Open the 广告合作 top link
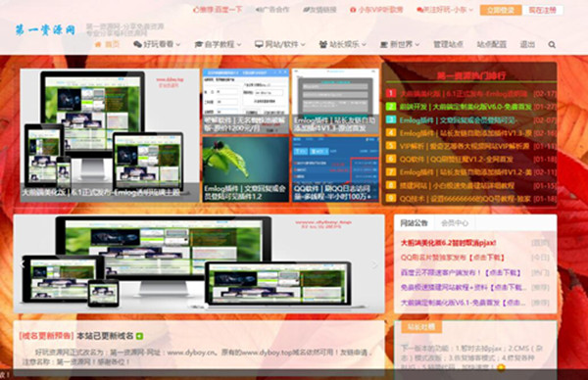588x380 pixels. (272, 10)
